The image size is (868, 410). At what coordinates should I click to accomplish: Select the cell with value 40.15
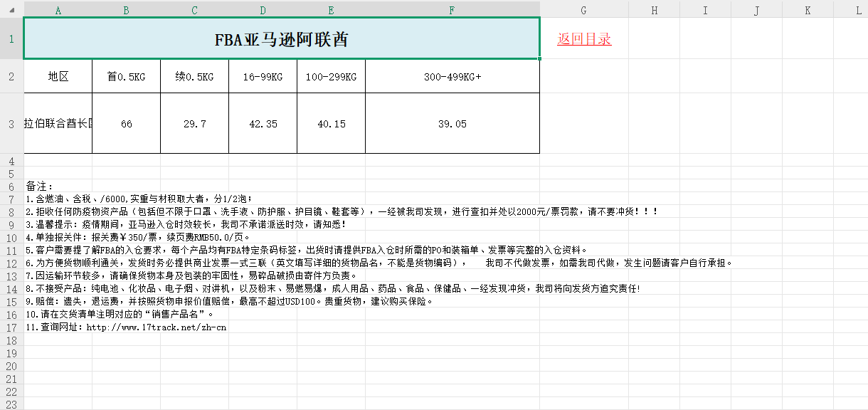pyautogui.click(x=332, y=123)
